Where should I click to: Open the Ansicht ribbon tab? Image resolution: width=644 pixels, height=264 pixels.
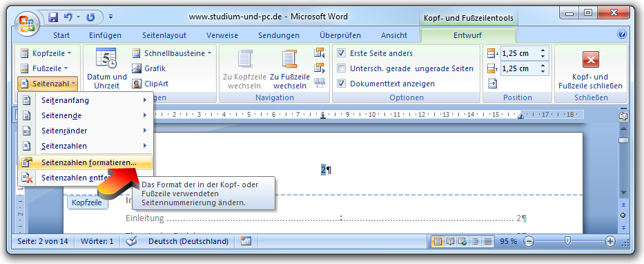pos(394,35)
